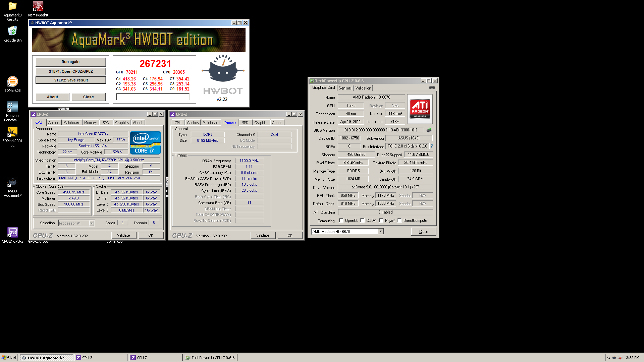Click the empty text field under Aquamark scores
This screenshot has width=644, height=362.
pos(153,97)
